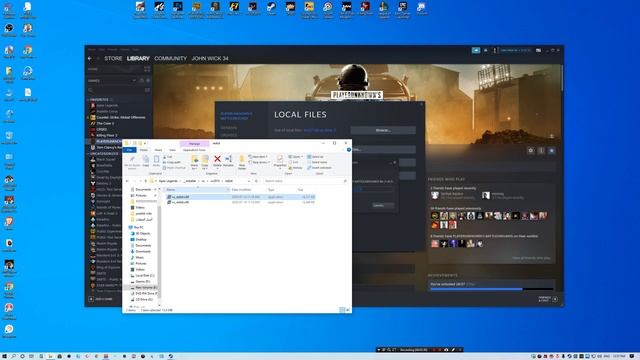Open the STORE tab in Steam
This screenshot has height=360, width=640.
pyautogui.click(x=113, y=58)
